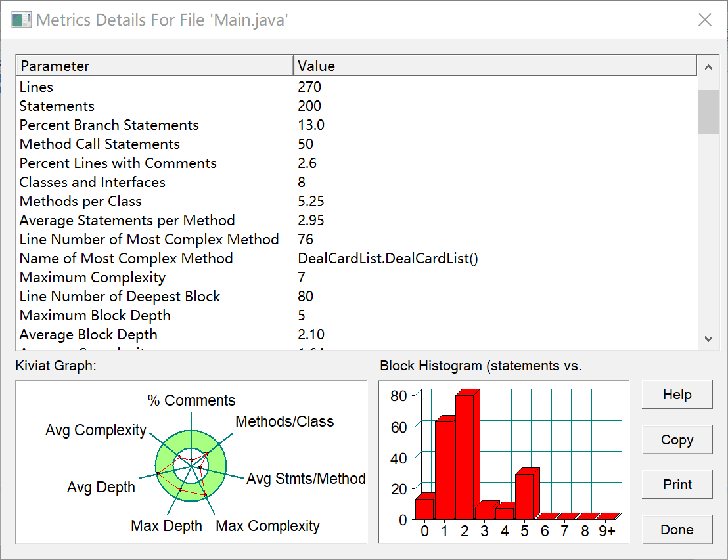728x560 pixels.
Task: Click the % Comments axis label
Action: coord(191,400)
